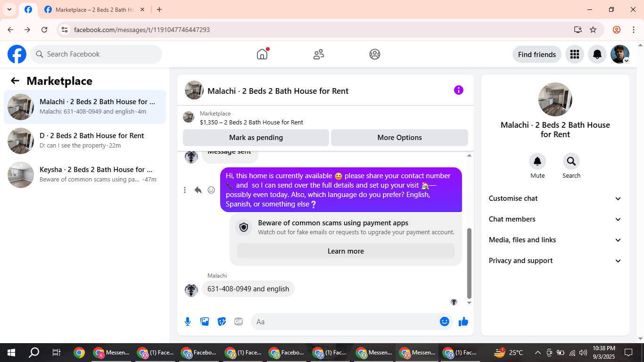Open the GIF picker icon
The image size is (644, 362).
pos(239,321)
